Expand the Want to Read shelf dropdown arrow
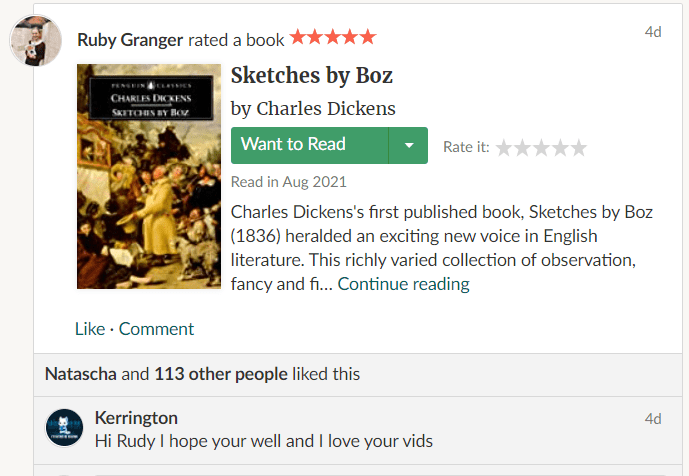 tap(409, 145)
